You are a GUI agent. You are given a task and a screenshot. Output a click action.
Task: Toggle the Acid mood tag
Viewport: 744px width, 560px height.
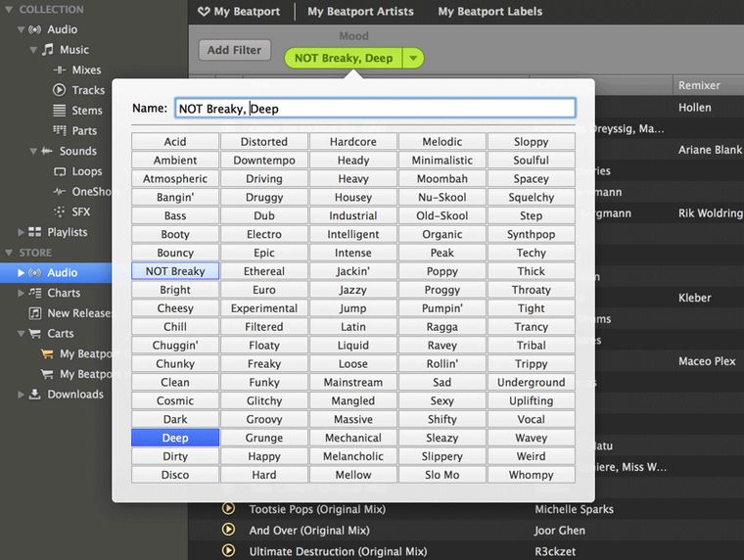pyautogui.click(x=175, y=141)
